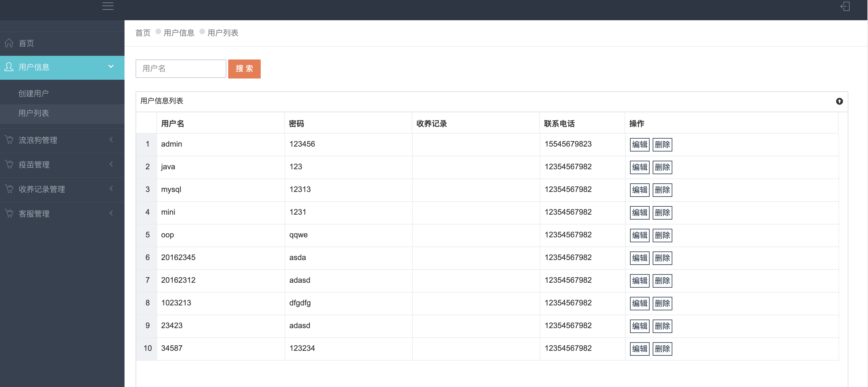Viewport: 868px width, 387px height.
Task: Click 首页 in the breadcrumb
Action: point(143,33)
